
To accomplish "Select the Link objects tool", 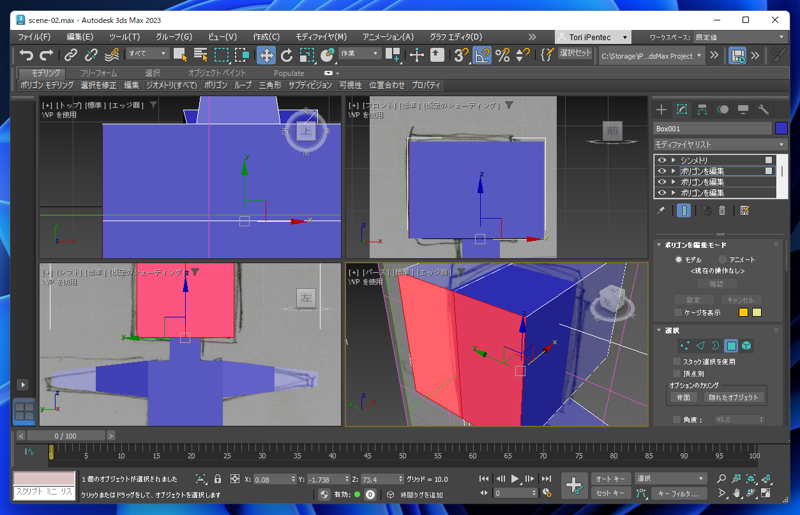I will 70,55.
